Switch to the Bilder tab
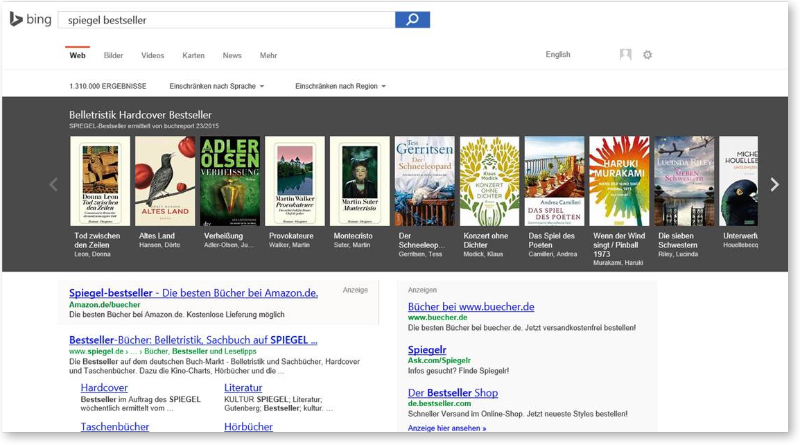800x445 pixels. tap(114, 56)
